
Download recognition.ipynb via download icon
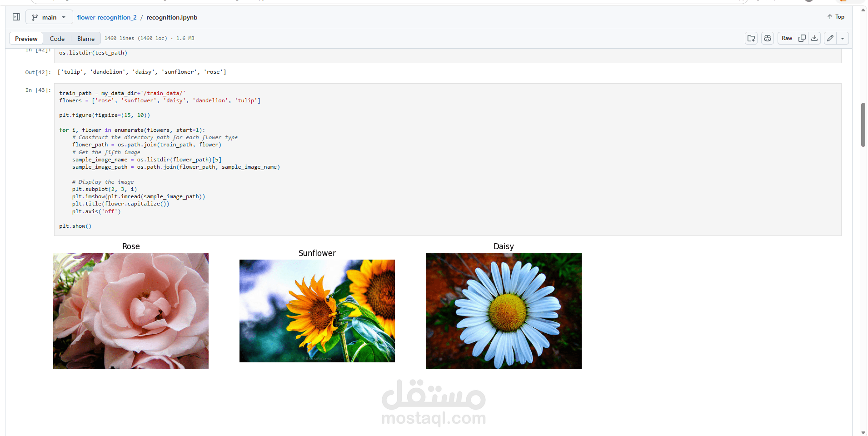[814, 38]
